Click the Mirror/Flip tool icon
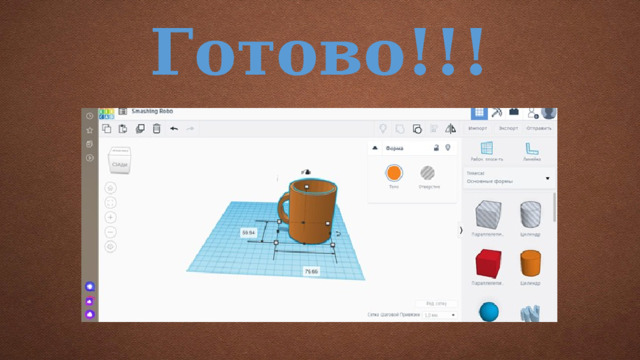This screenshot has height=360, width=640. [451, 129]
